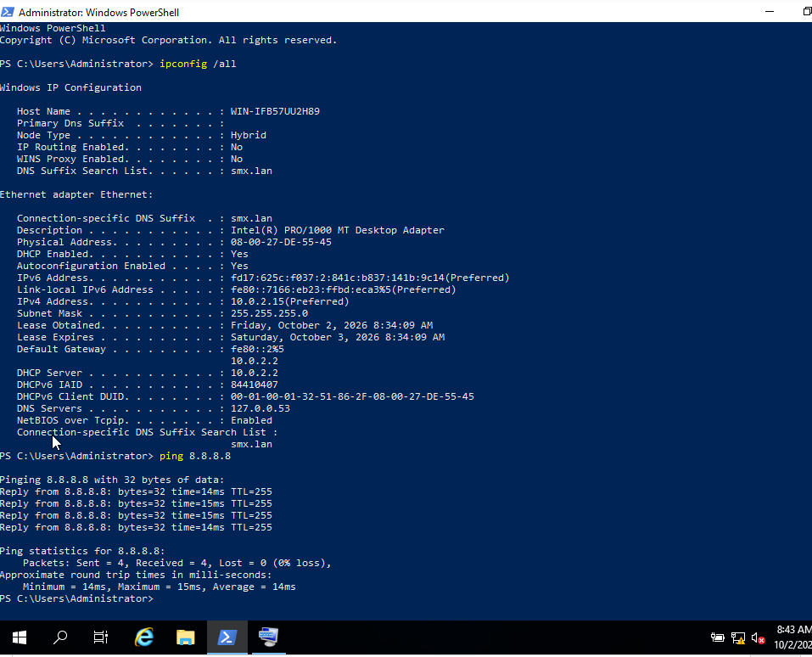Click the typed command "ipconfig /all"

point(198,64)
